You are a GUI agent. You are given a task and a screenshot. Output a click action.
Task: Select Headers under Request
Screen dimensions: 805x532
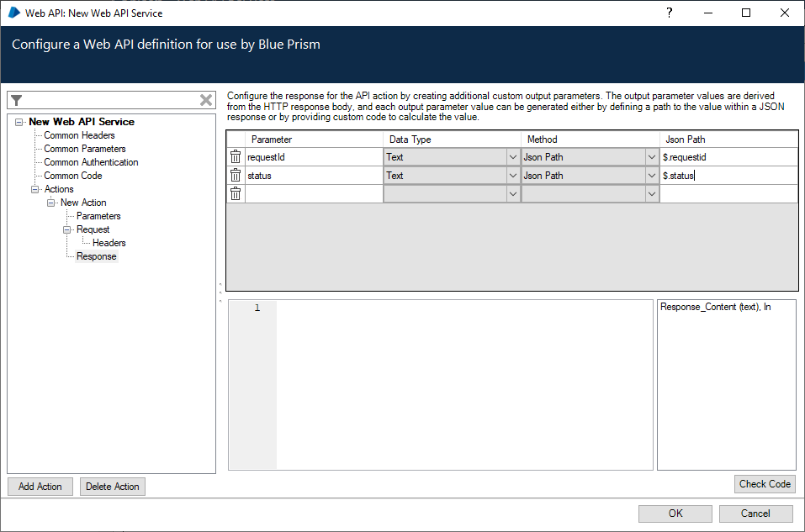tap(109, 243)
